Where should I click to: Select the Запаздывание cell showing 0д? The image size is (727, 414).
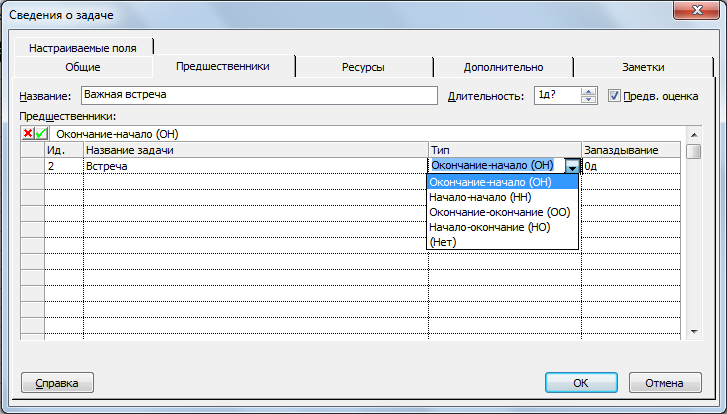[631, 166]
